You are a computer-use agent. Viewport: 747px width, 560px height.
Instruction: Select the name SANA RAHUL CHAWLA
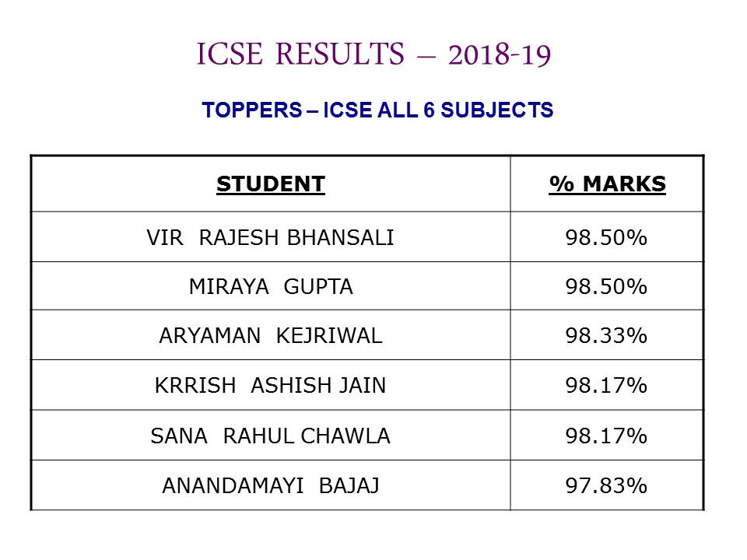(270, 436)
